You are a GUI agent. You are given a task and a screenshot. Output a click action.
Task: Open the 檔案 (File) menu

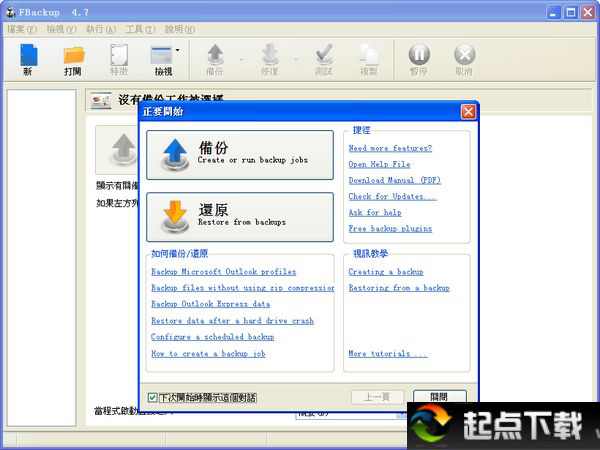22,29
